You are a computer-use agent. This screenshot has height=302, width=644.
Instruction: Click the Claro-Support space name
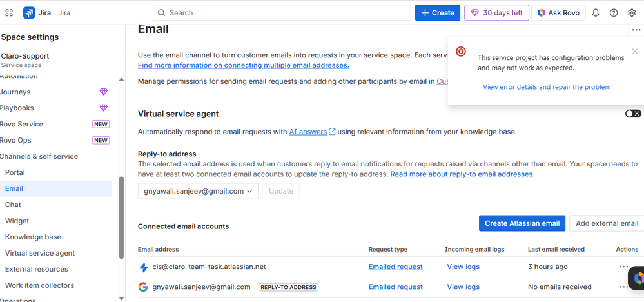point(25,56)
